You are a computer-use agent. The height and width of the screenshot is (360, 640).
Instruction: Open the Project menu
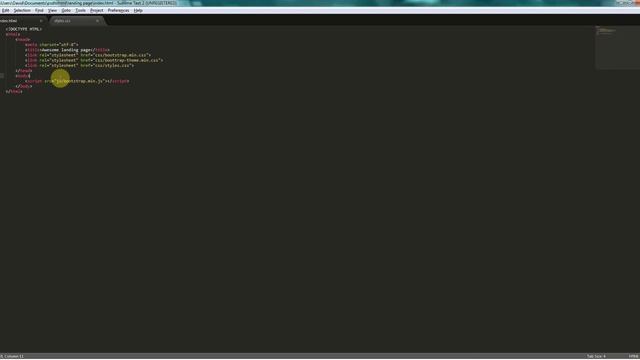click(97, 10)
